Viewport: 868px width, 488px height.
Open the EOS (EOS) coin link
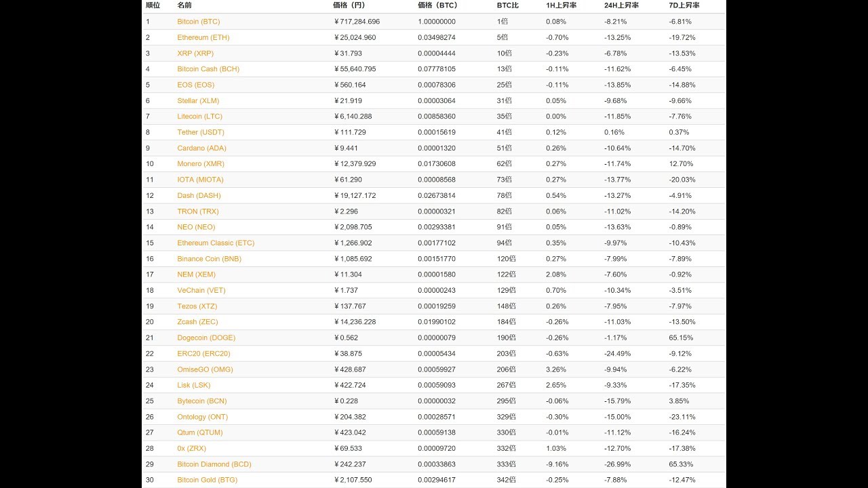(195, 85)
